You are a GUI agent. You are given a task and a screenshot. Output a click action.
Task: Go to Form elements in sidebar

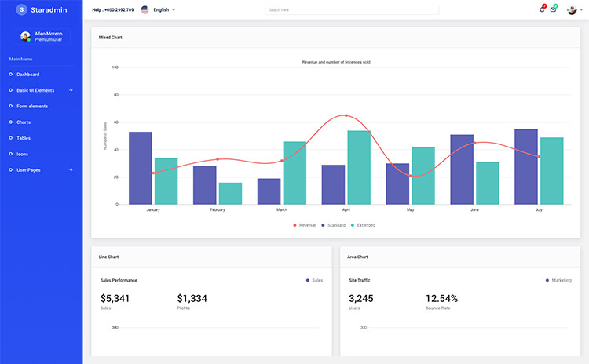[32, 106]
